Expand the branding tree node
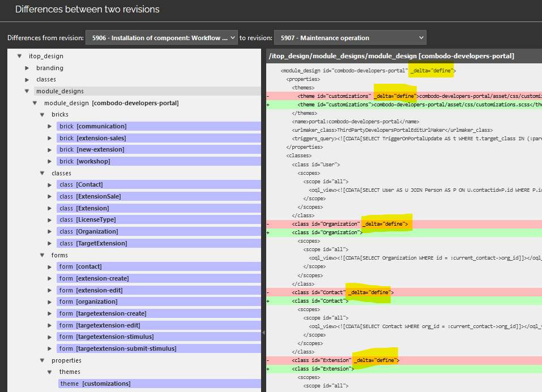The width and height of the screenshot is (542, 392). click(27, 68)
